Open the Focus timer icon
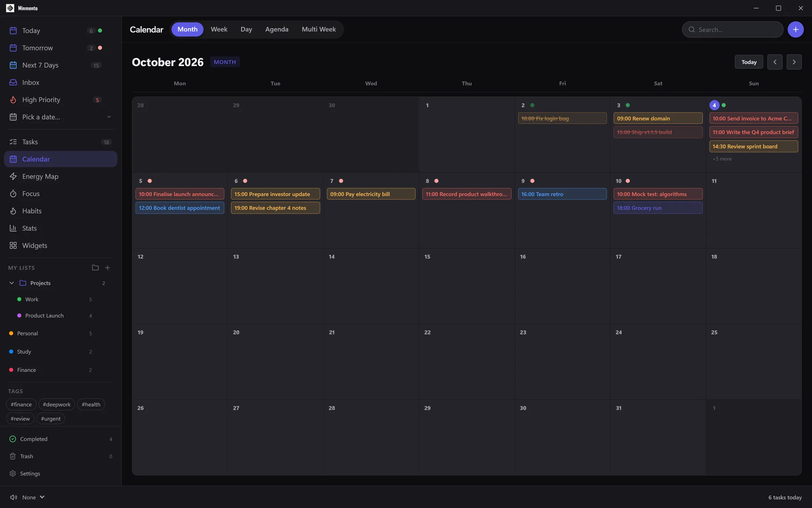 pyautogui.click(x=13, y=194)
